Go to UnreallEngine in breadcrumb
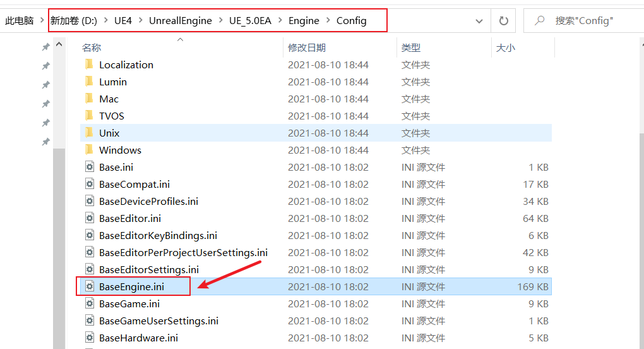The height and width of the screenshot is (349, 644). pos(181,21)
